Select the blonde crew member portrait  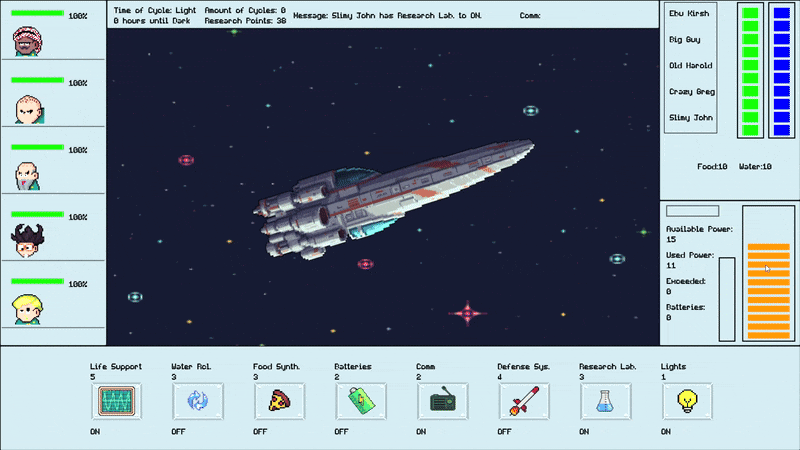click(x=28, y=309)
